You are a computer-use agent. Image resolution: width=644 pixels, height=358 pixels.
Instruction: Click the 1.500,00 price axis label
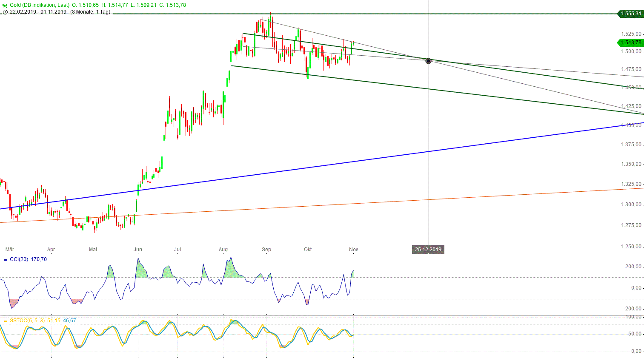[631, 51]
